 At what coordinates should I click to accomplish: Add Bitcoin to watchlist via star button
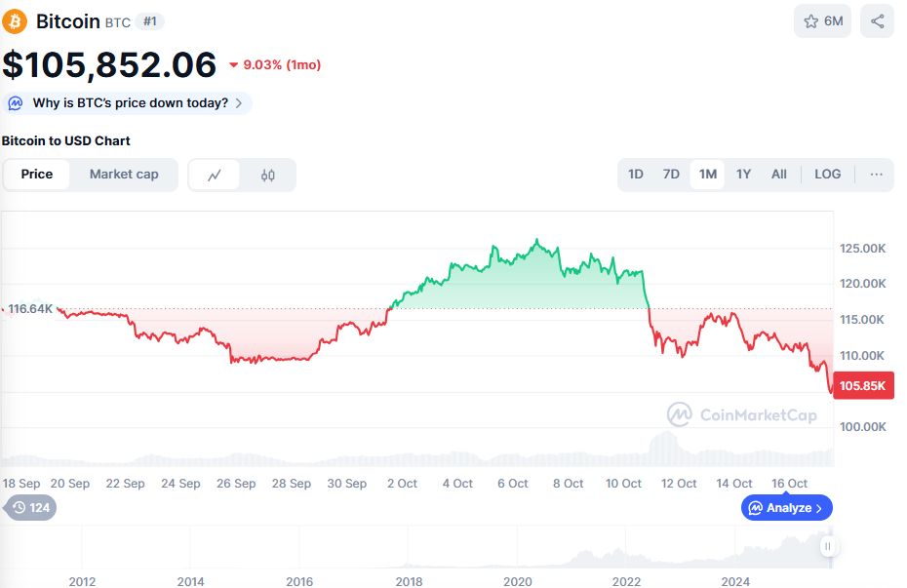pos(822,21)
